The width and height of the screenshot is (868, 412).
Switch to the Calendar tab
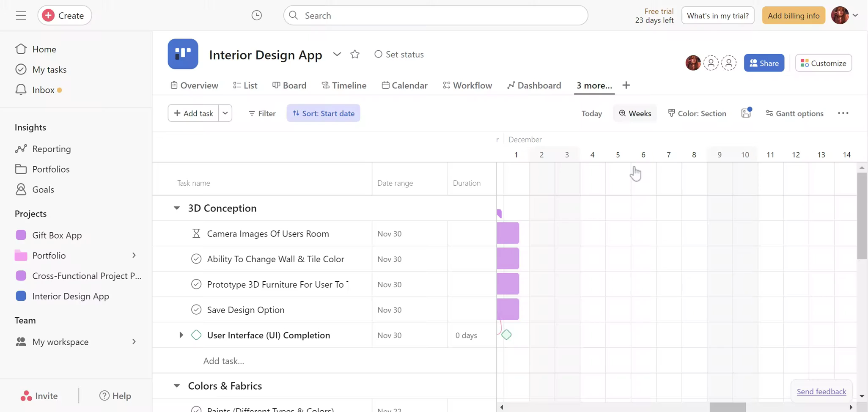coord(405,85)
